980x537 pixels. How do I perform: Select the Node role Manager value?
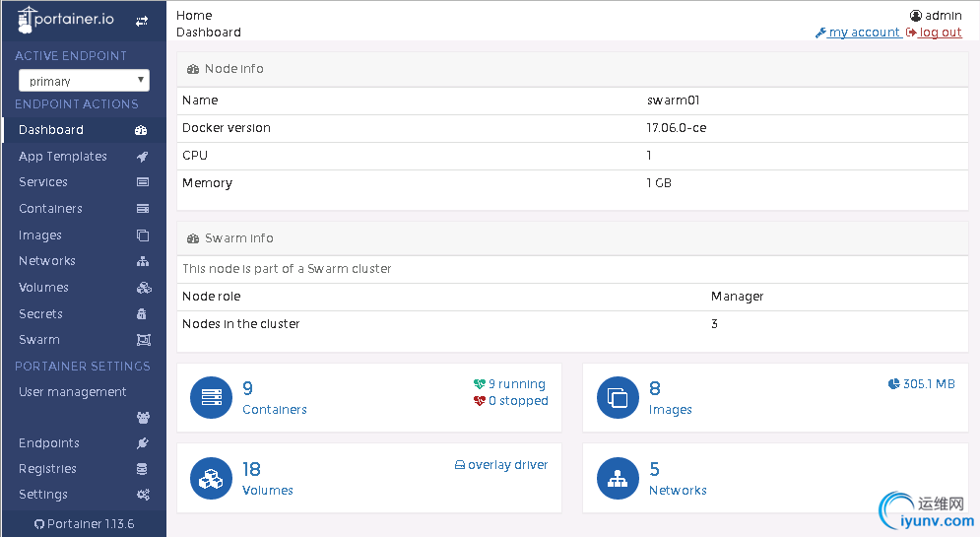tap(737, 297)
